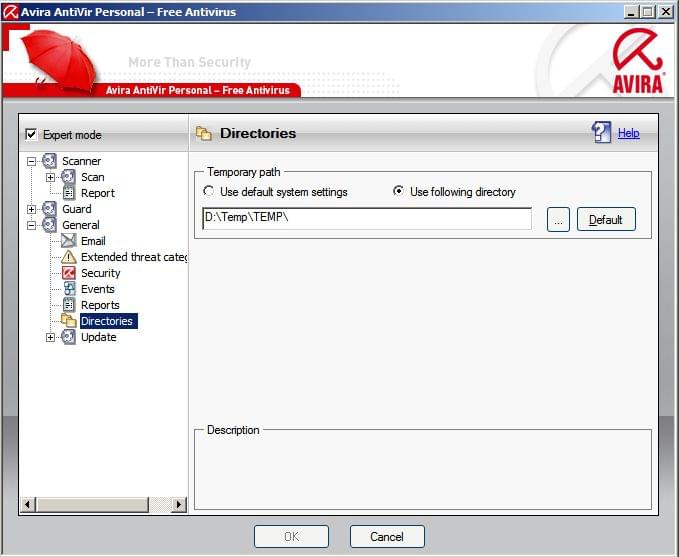Click the browse (...) button

558,220
